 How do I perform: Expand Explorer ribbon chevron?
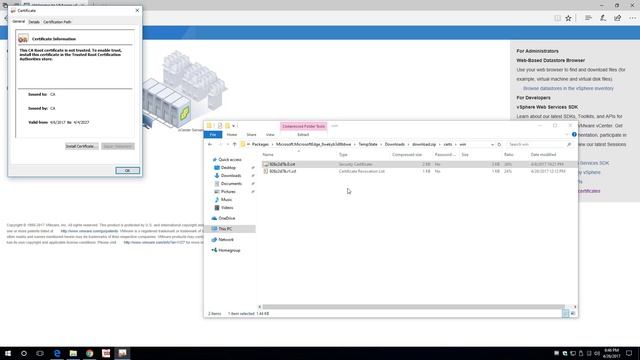click(x=566, y=134)
